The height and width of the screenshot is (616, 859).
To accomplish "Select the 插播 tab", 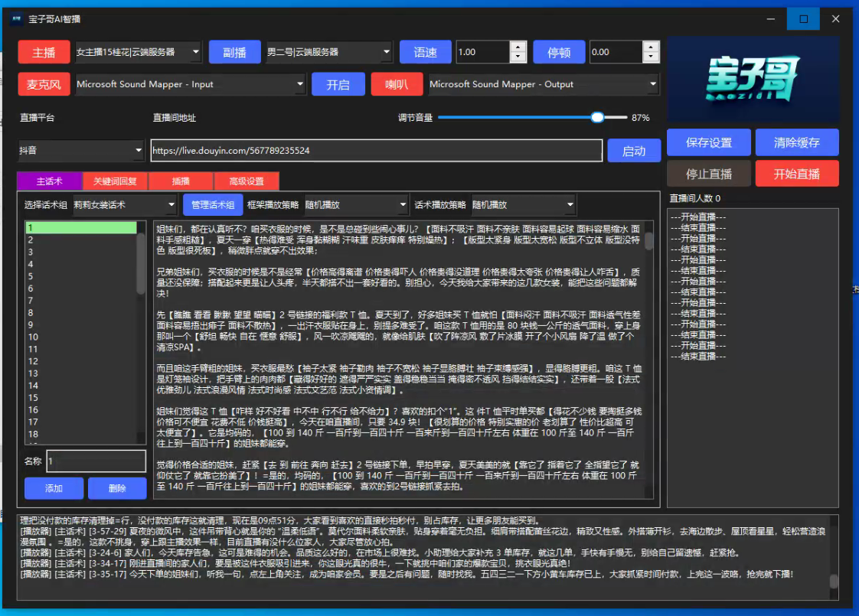I will click(x=181, y=181).
